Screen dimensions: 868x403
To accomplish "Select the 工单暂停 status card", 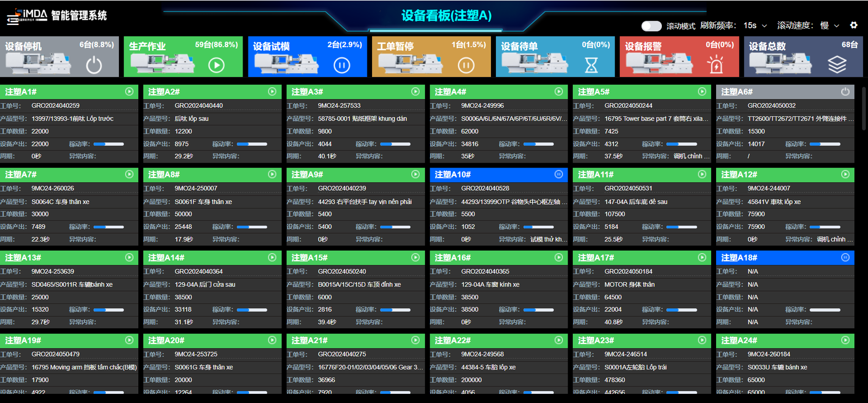I will pos(431,56).
